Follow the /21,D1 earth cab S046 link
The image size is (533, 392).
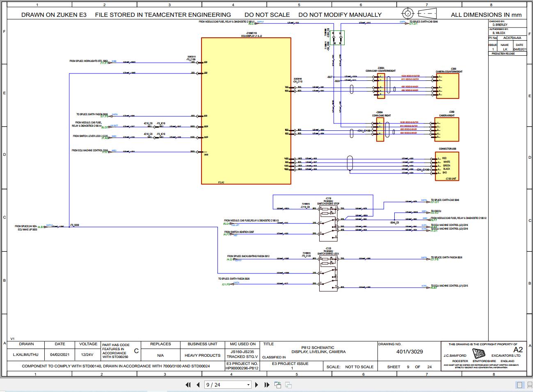[412, 24]
